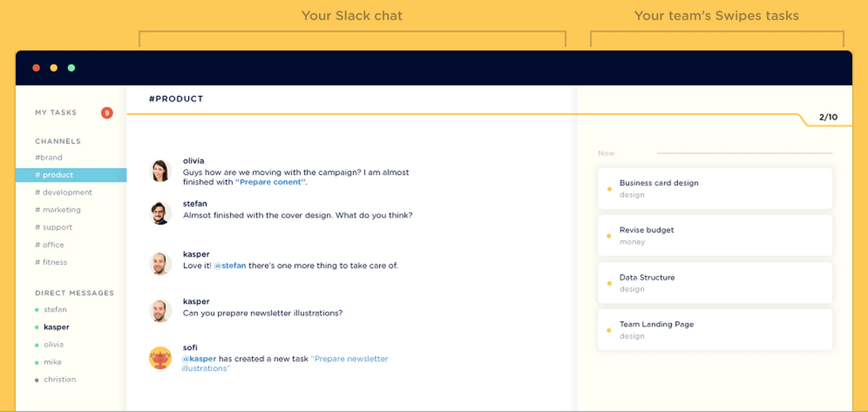Open direct message with stefan
This screenshot has height=412, width=868.
coord(55,309)
